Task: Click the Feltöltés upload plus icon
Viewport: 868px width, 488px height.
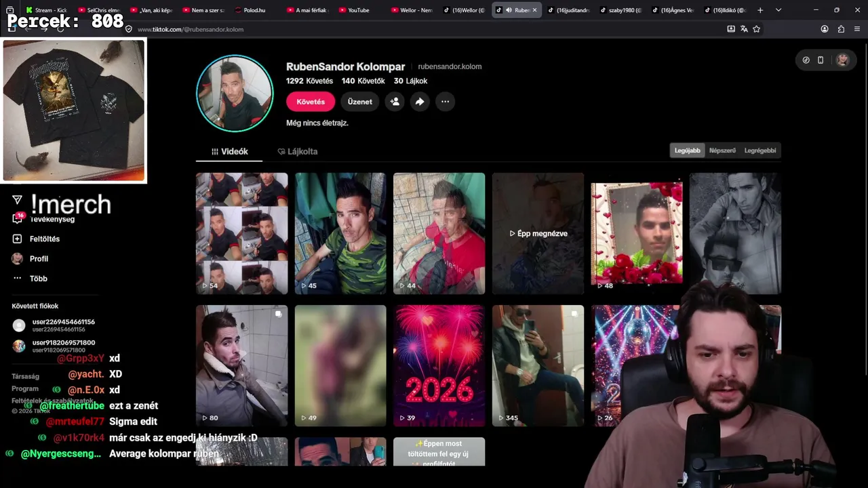Action: pos(18,239)
